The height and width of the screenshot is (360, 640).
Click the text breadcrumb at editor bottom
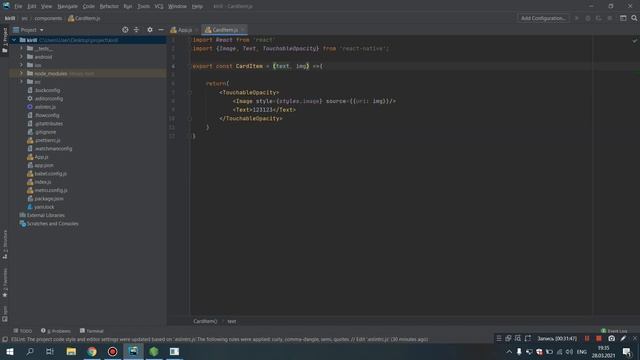(231, 321)
